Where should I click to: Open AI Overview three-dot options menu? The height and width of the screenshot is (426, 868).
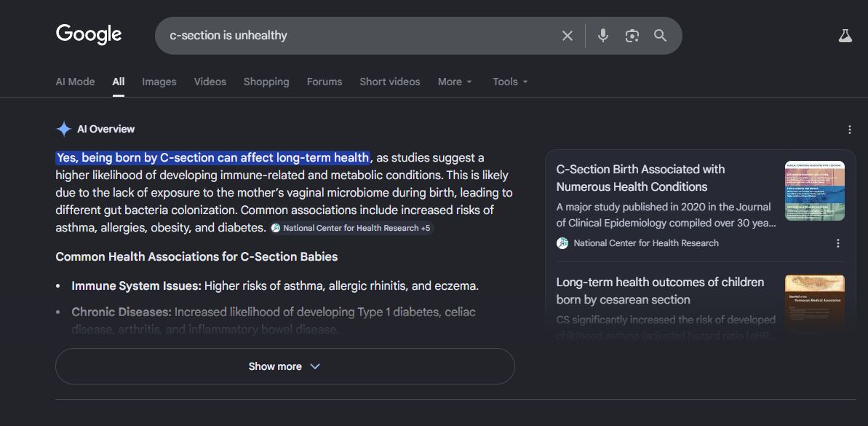coord(849,130)
